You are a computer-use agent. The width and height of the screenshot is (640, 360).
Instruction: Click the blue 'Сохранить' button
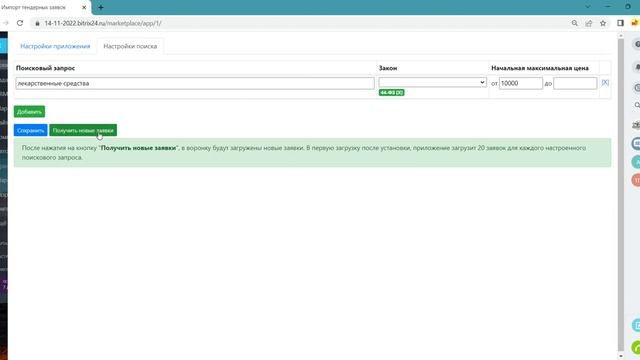31,130
